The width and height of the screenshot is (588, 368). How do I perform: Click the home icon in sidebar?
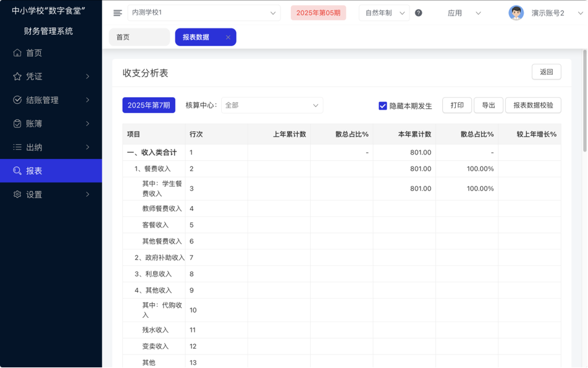tap(17, 53)
